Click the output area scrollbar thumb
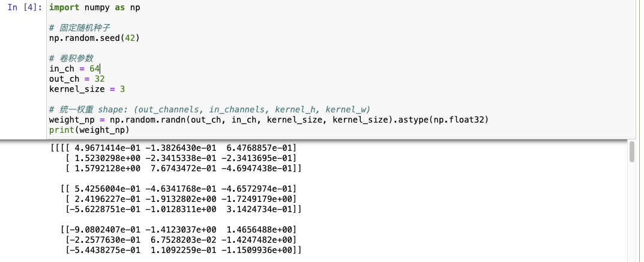This screenshot has height=262, width=644. tap(631, 152)
